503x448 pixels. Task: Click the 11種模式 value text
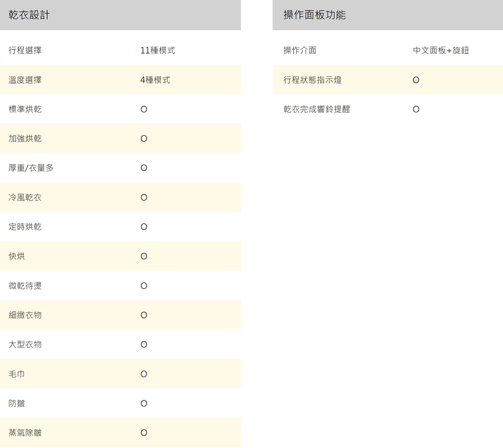tap(158, 50)
